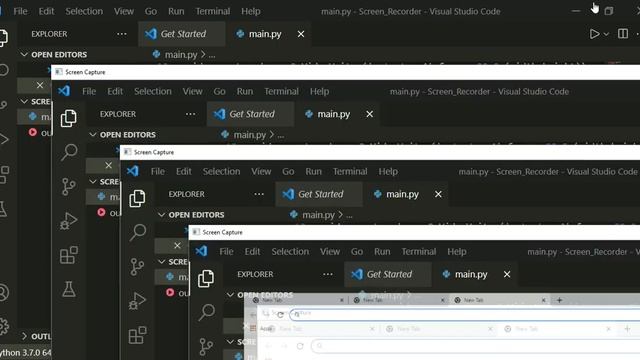Screen dimensions: 640x360
Task: Open the File menu in outer VS Code
Action: (20, 11)
